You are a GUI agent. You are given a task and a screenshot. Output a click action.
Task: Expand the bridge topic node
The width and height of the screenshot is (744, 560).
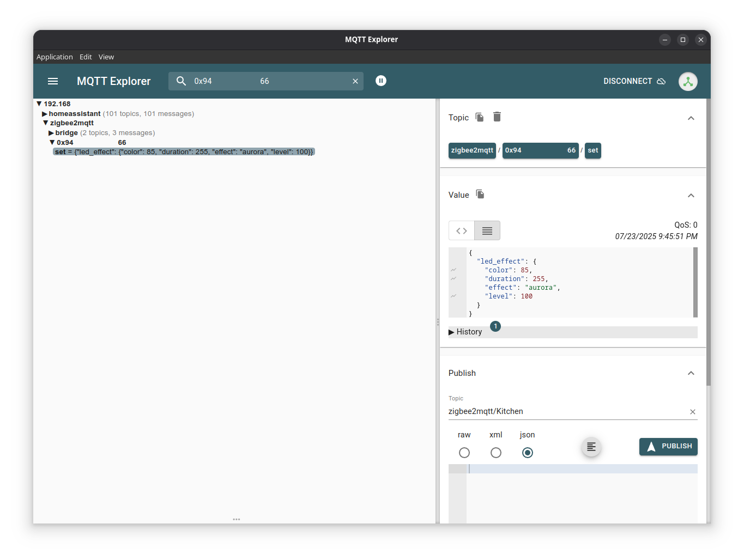click(51, 133)
